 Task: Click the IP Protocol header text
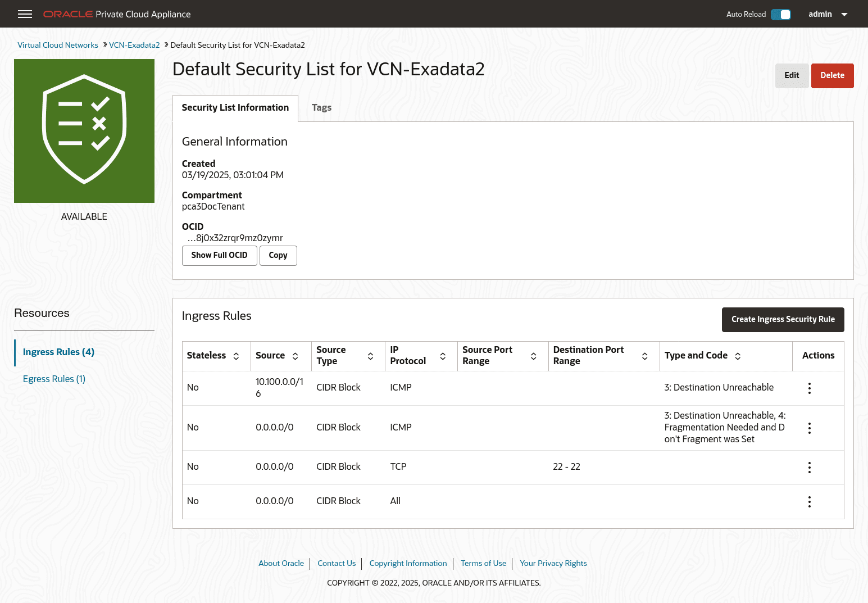408,356
